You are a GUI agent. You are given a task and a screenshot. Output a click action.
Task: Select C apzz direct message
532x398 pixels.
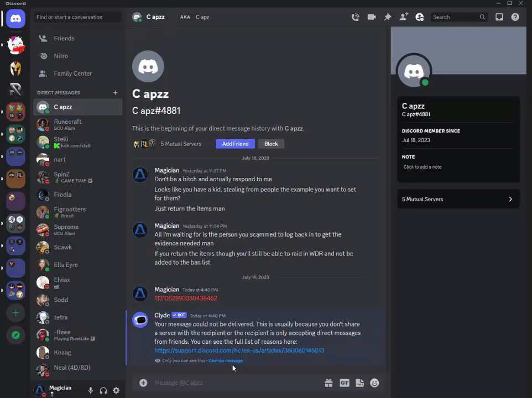pyautogui.click(x=78, y=107)
